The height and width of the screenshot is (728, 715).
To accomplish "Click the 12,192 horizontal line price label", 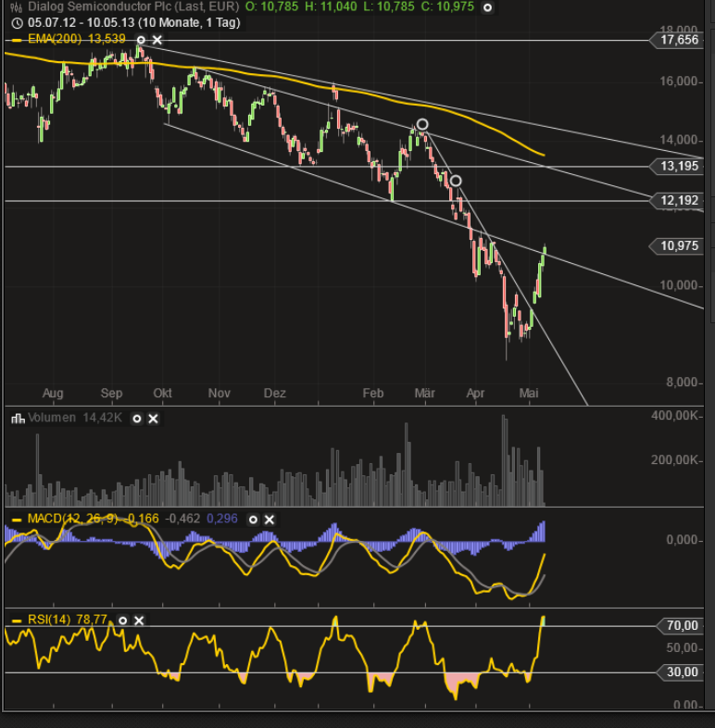I will (676, 201).
